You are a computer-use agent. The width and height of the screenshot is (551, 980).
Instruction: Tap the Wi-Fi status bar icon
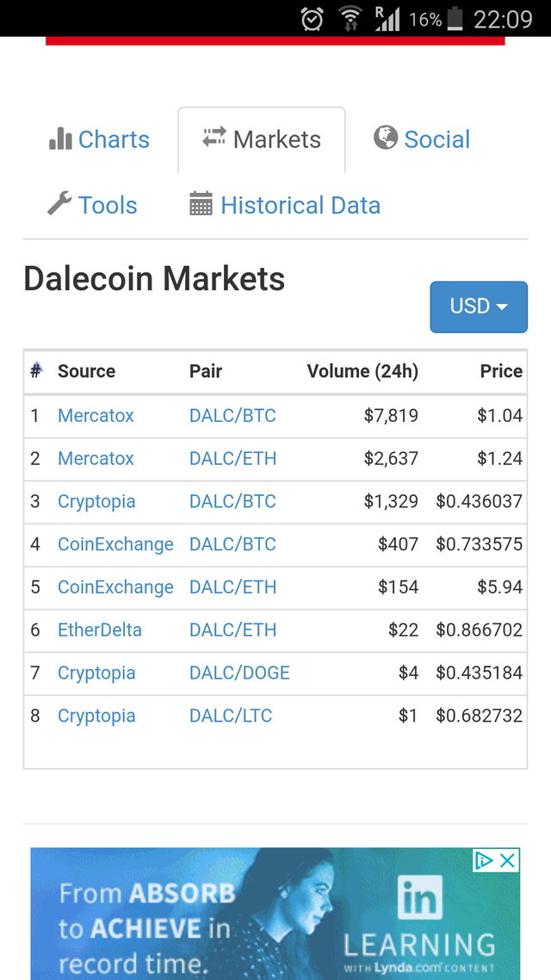pyautogui.click(x=350, y=18)
